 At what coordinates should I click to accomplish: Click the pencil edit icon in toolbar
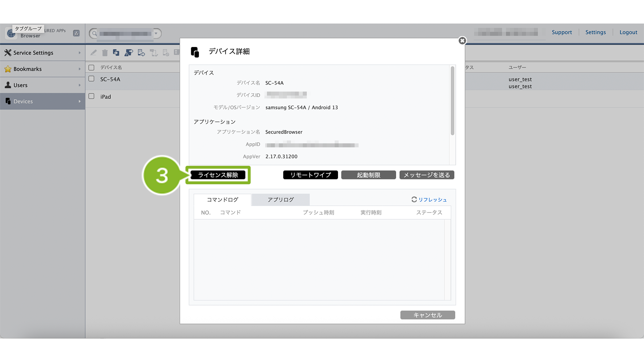coord(93,53)
